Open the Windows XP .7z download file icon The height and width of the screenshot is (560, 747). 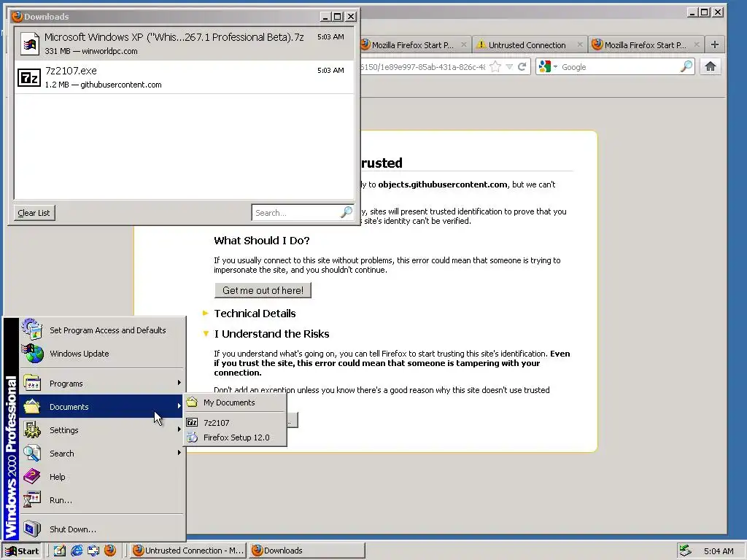pos(29,44)
